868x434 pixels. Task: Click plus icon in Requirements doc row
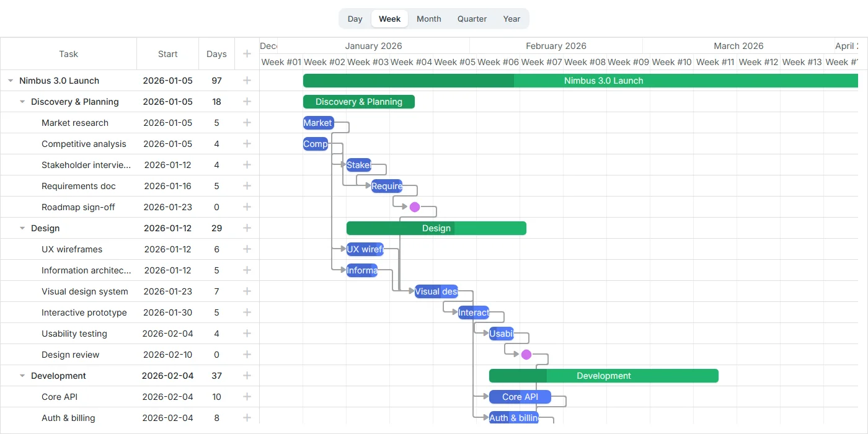click(x=247, y=186)
